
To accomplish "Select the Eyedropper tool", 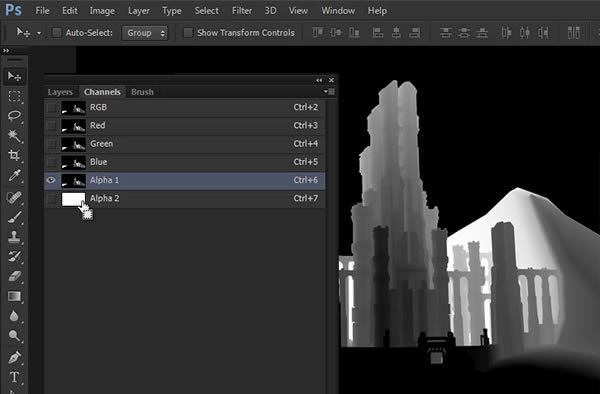I will [15, 176].
